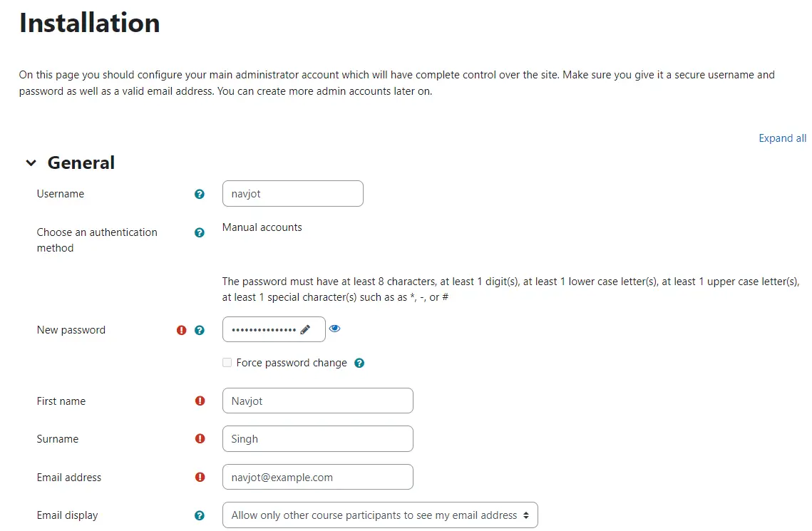Open help for the New password field
The image size is (812, 531).
(x=199, y=330)
